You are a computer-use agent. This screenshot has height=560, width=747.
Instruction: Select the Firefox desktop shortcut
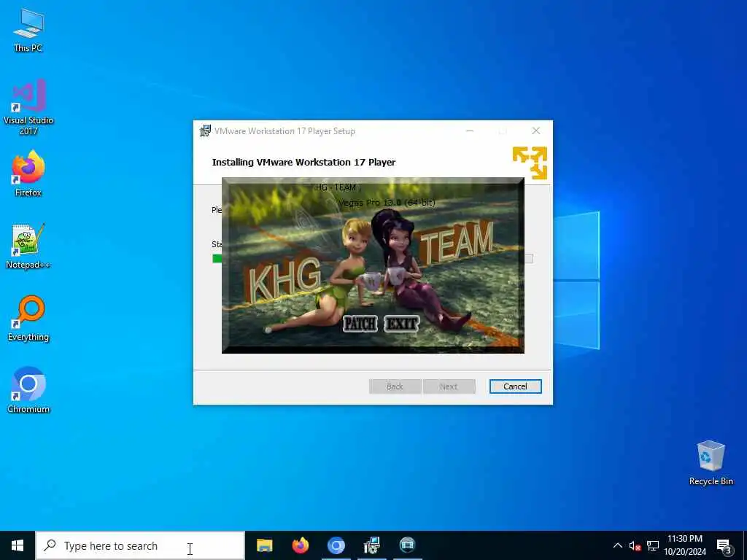(x=28, y=174)
